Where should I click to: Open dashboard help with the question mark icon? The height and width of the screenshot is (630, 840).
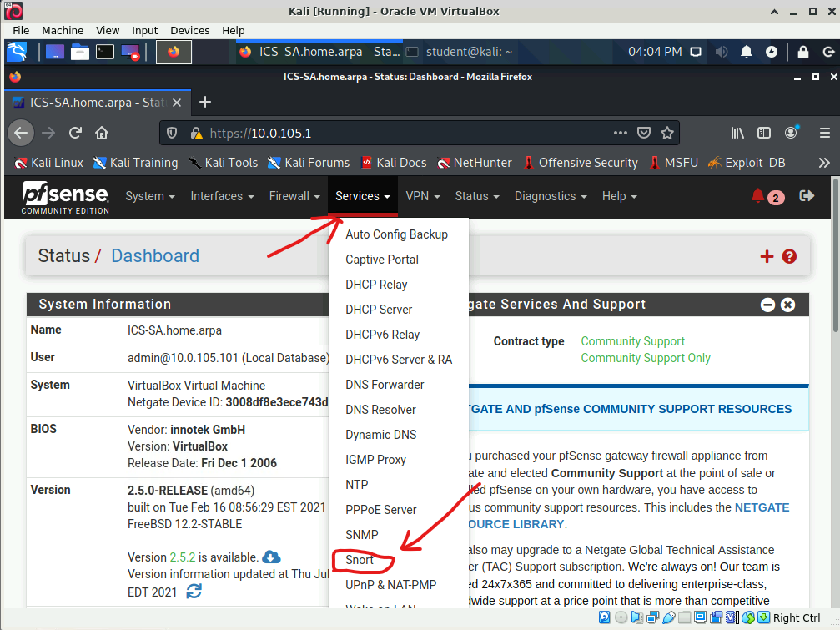click(789, 257)
